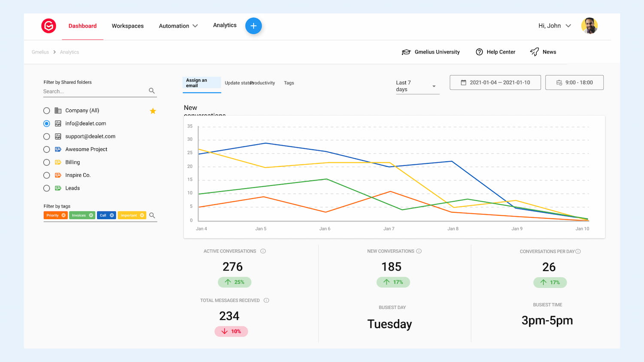Click the Gmelius logo icon
Screen dimensions: 644x362
coord(49,26)
